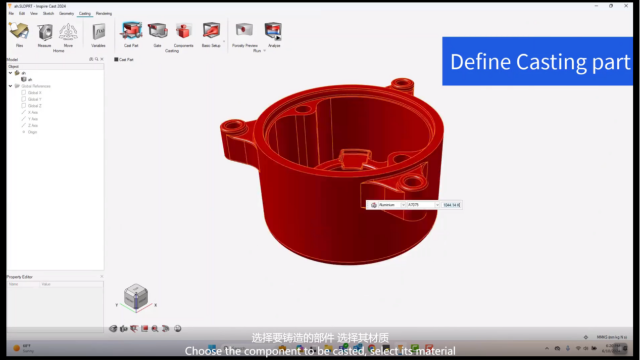Click the Value column header in Property Editor
Image resolution: width=640 pixels, height=360 pixels.
click(71, 284)
